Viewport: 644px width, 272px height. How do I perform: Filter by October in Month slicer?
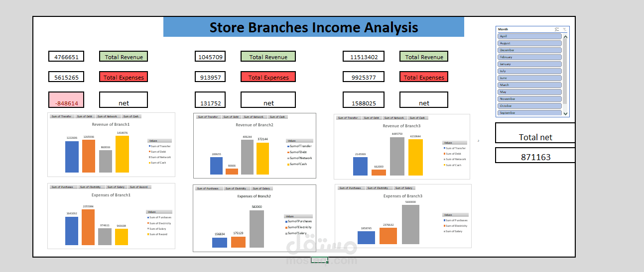coord(529,106)
